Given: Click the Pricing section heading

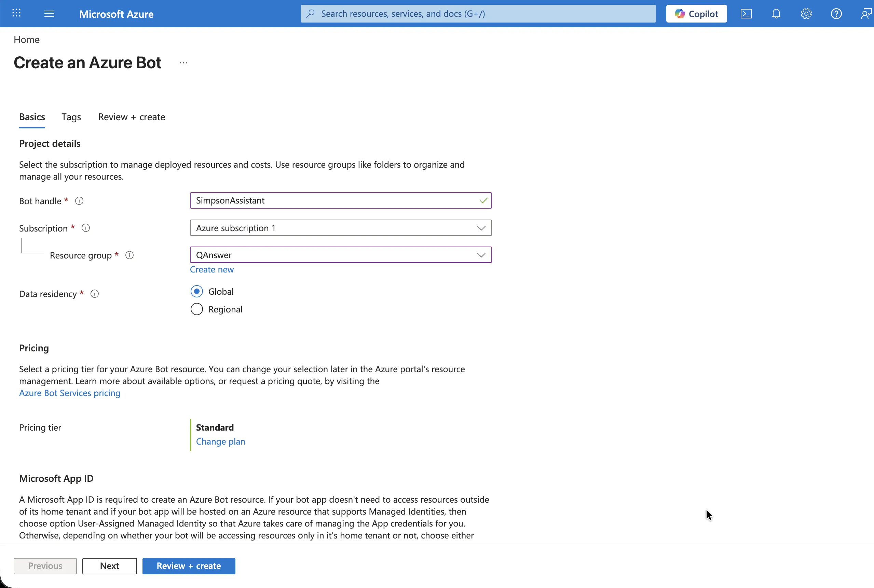Looking at the screenshot, I should [x=34, y=348].
